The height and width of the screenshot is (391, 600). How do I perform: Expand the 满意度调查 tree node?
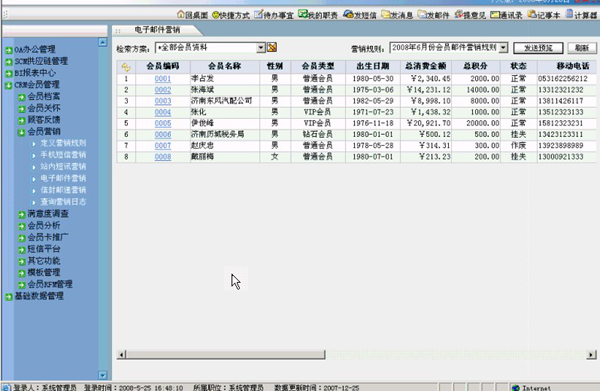point(22,214)
